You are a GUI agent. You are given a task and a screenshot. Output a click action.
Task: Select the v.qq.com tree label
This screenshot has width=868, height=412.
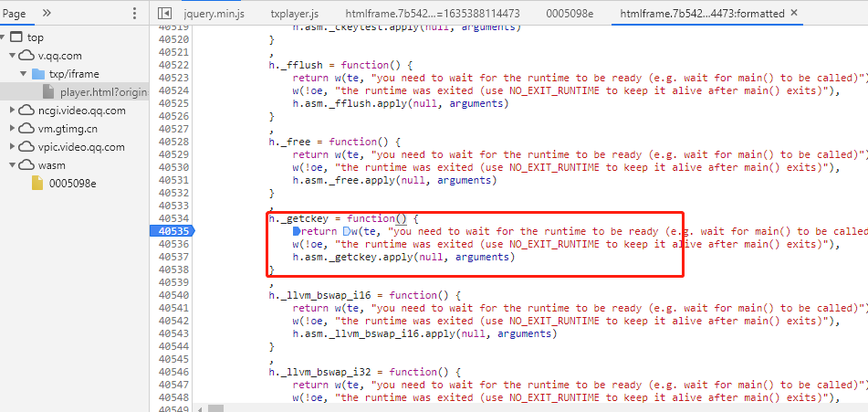point(58,56)
